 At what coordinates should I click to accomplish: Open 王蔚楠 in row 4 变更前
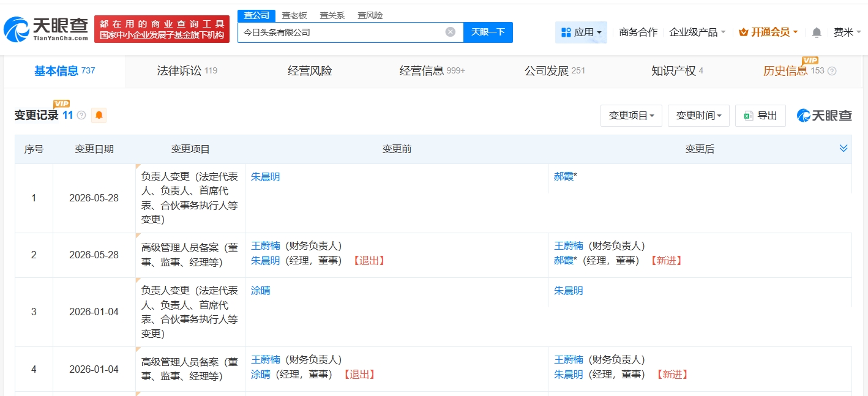[x=265, y=360]
